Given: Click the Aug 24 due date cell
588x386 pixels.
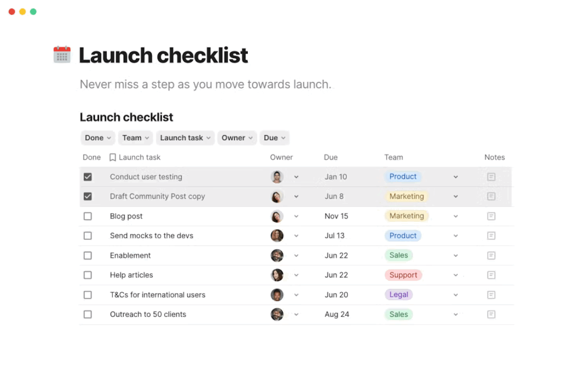Looking at the screenshot, I should [x=336, y=314].
